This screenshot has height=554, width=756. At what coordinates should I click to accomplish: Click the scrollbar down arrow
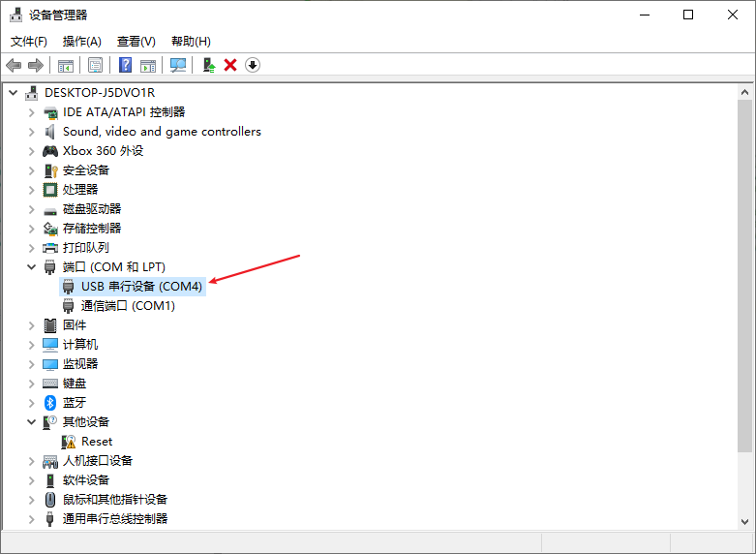point(744,522)
